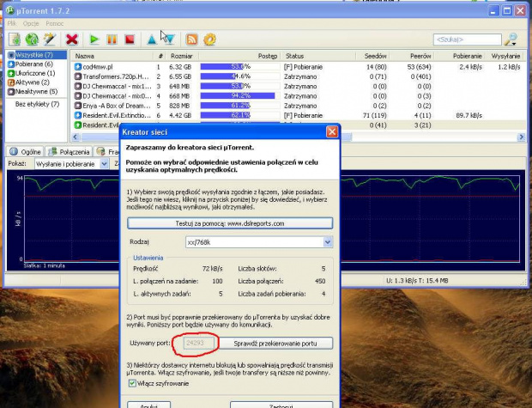Select Ukończone category in the sidebar
Image resolution: width=532 pixels, height=408 pixels.
(x=34, y=73)
